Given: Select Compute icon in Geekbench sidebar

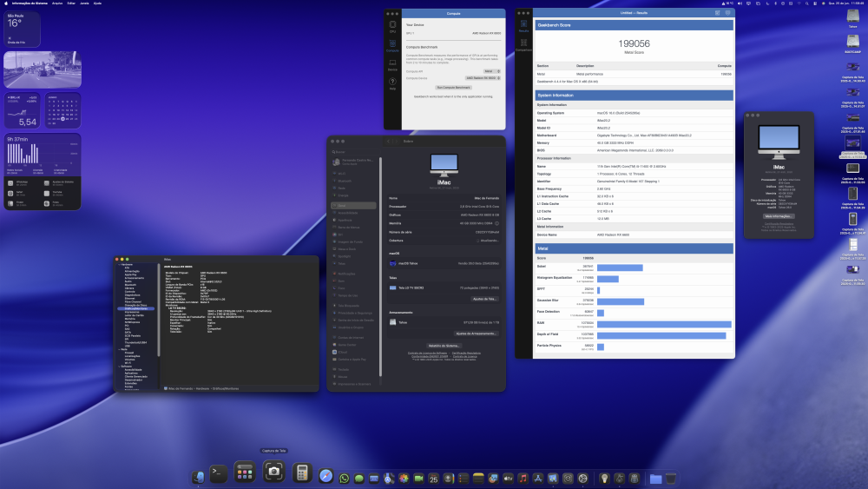Looking at the screenshot, I should coord(392,45).
